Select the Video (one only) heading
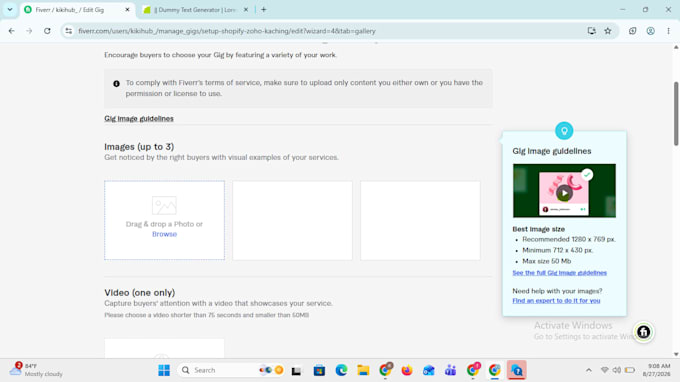 click(x=140, y=293)
